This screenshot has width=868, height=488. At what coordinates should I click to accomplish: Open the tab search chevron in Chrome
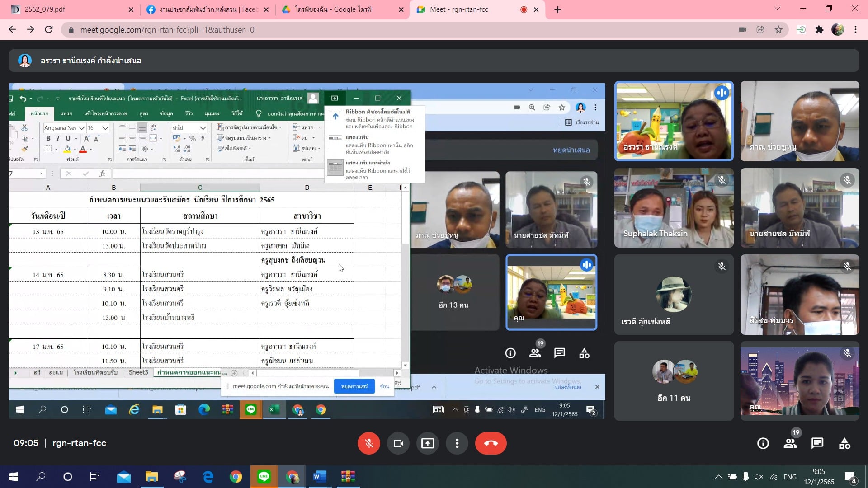(x=777, y=9)
